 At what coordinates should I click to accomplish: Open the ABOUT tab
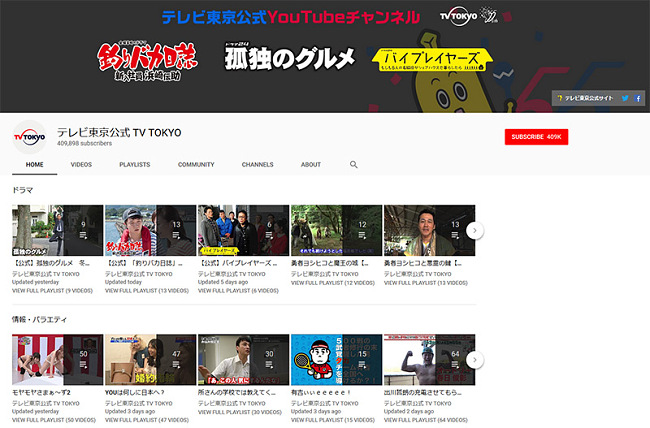[311, 165]
